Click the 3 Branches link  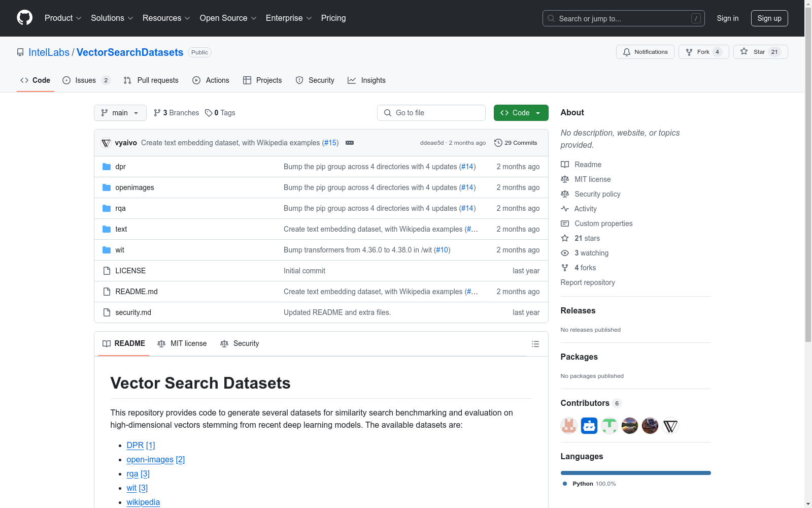tap(177, 113)
